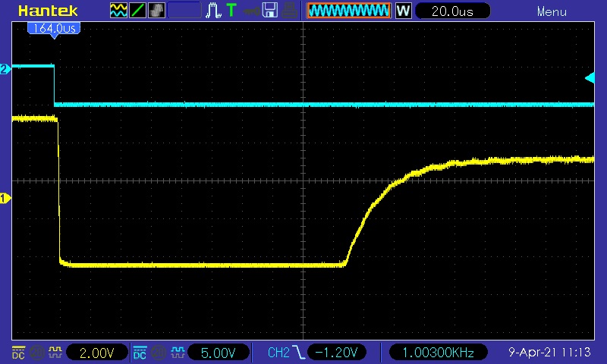Click the green T trigger status icon
This screenshot has width=607, height=364.
[x=231, y=11]
